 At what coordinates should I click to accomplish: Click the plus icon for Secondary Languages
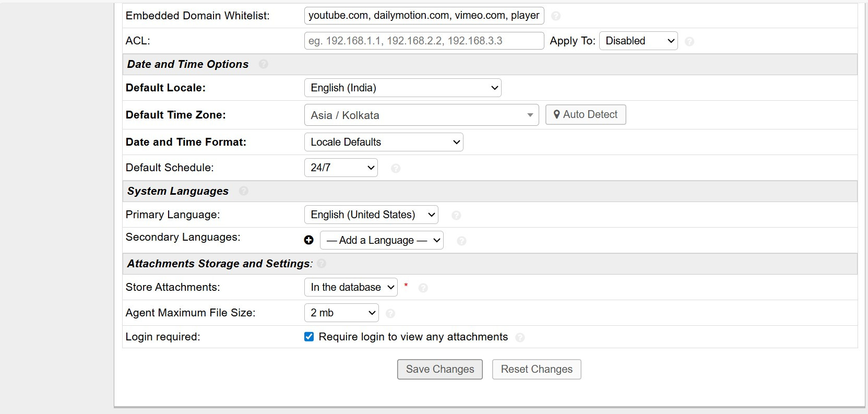tap(309, 240)
